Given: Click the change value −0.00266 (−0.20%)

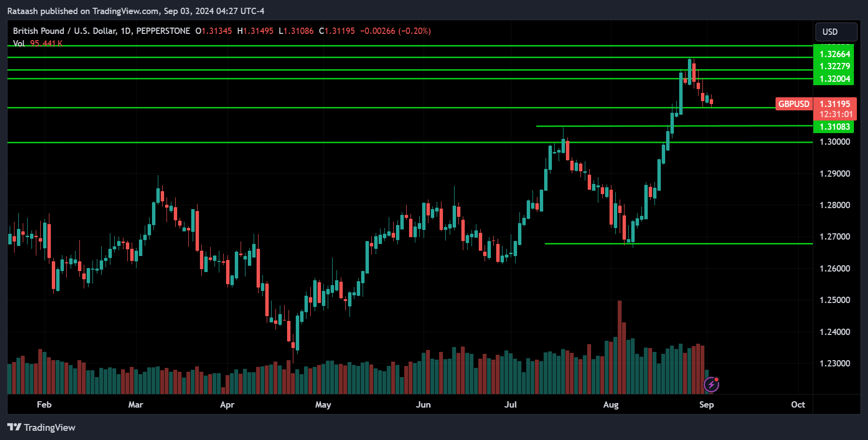Looking at the screenshot, I should [396, 31].
